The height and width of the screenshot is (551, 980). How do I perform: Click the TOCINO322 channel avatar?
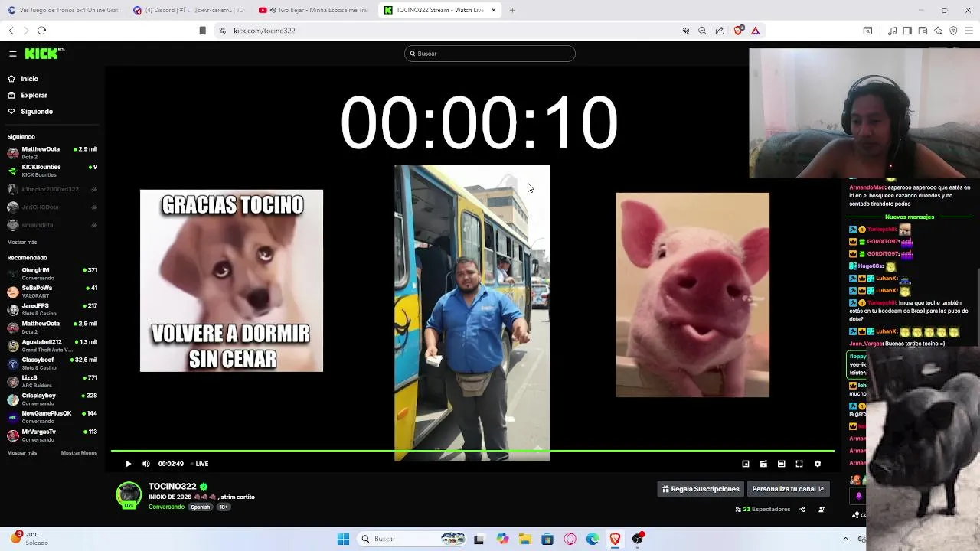click(129, 494)
